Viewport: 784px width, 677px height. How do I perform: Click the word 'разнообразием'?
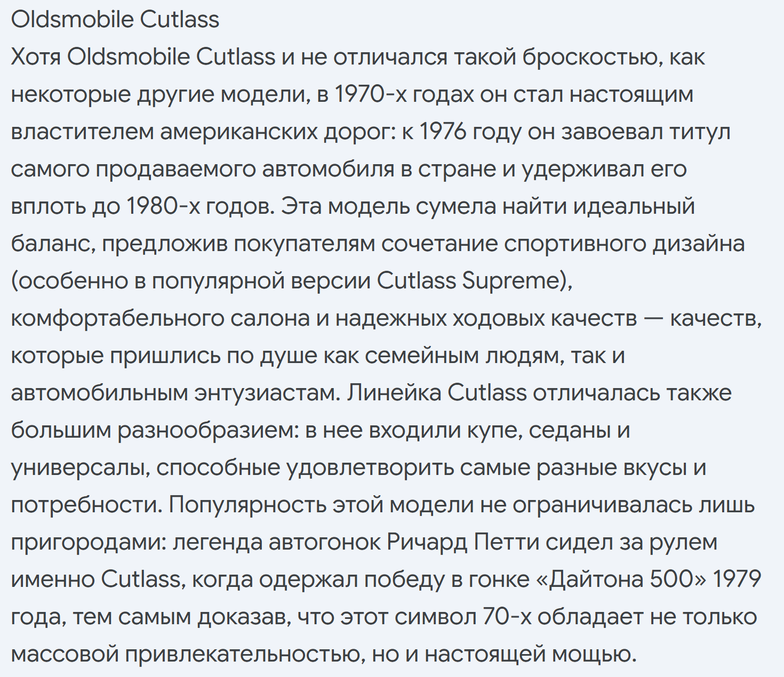(x=209, y=430)
